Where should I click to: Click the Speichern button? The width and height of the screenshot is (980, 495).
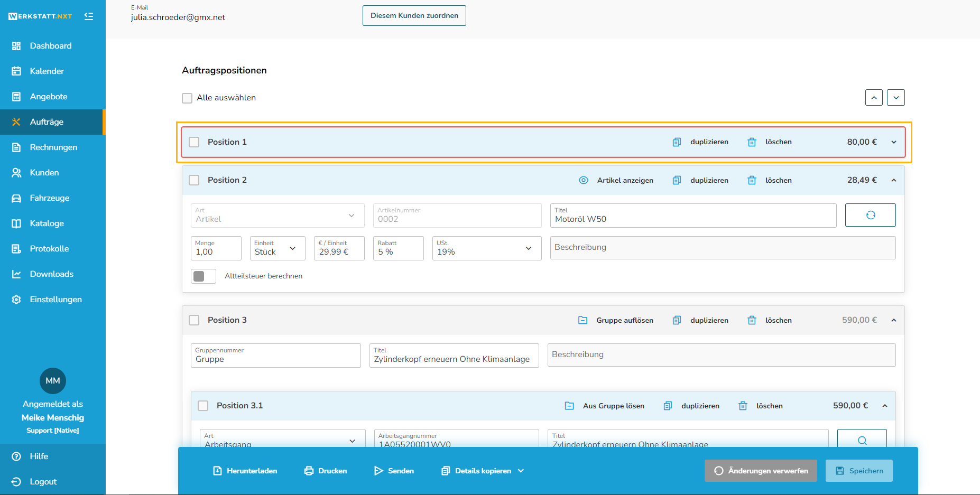859,471
